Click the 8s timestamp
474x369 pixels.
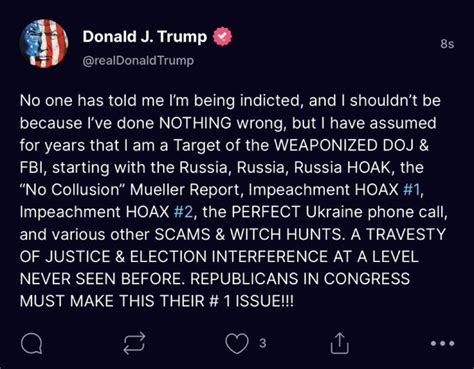(447, 44)
